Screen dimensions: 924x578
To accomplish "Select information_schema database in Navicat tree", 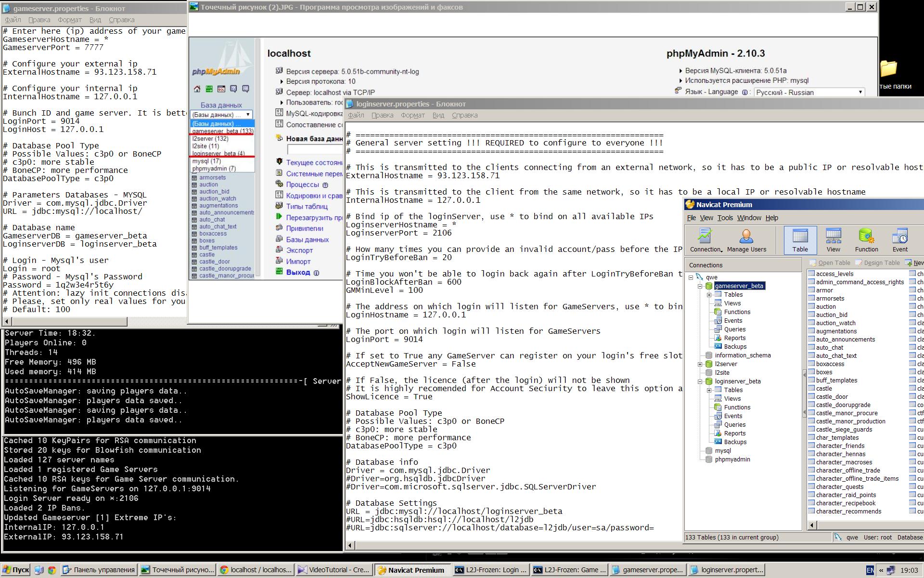I will pos(742,355).
